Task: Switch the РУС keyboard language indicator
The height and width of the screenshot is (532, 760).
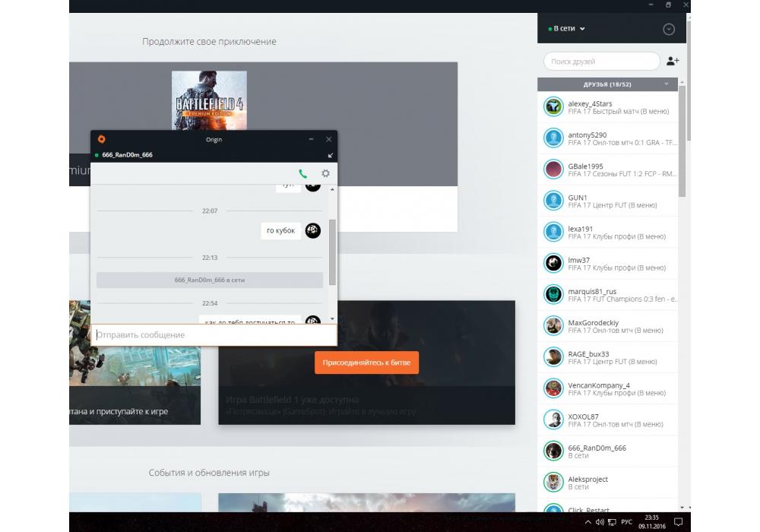Action: coord(626,523)
